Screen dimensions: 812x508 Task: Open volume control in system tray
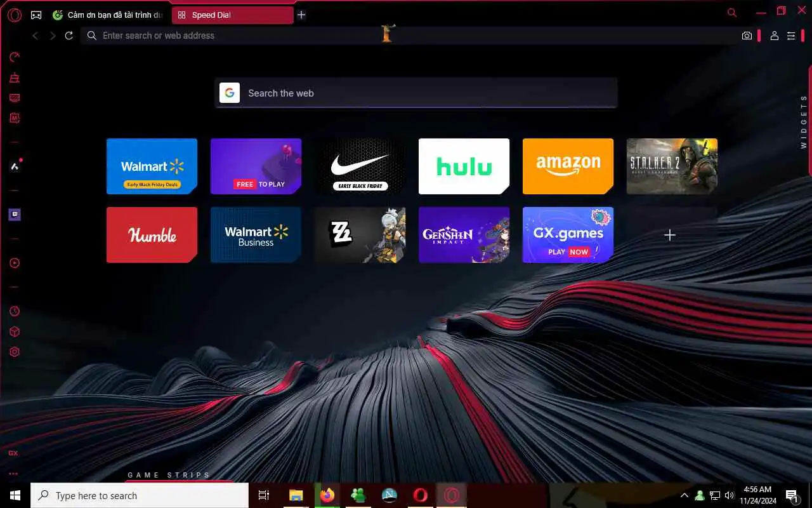[730, 495]
